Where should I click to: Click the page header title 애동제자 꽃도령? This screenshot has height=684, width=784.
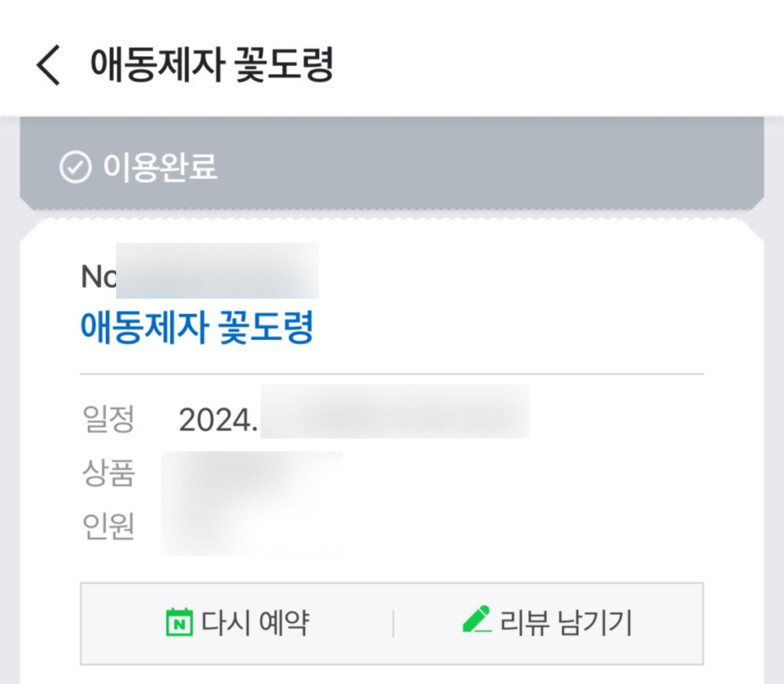[x=212, y=65]
